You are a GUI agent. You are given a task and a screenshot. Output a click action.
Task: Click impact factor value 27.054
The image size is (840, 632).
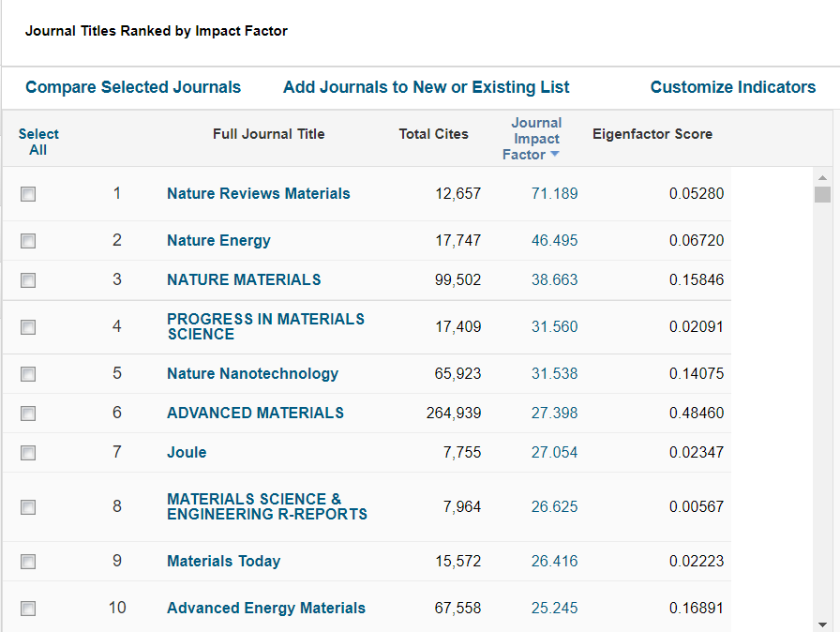click(554, 453)
